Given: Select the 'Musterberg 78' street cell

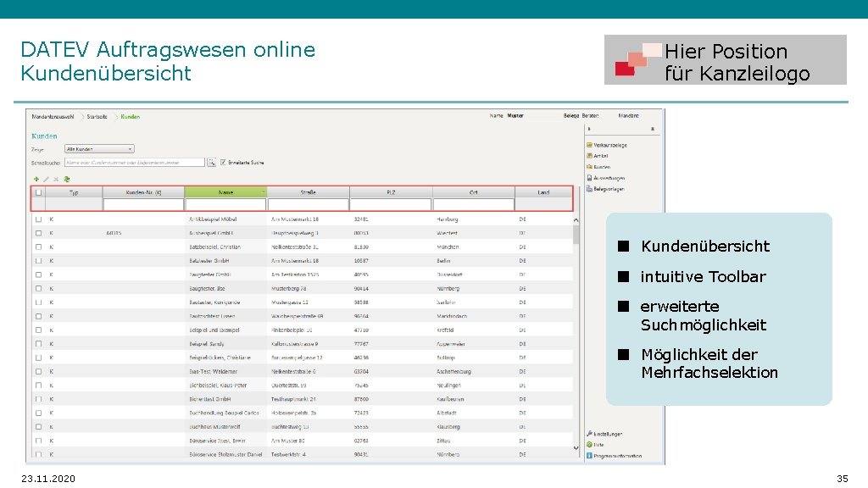Looking at the screenshot, I should point(288,289).
